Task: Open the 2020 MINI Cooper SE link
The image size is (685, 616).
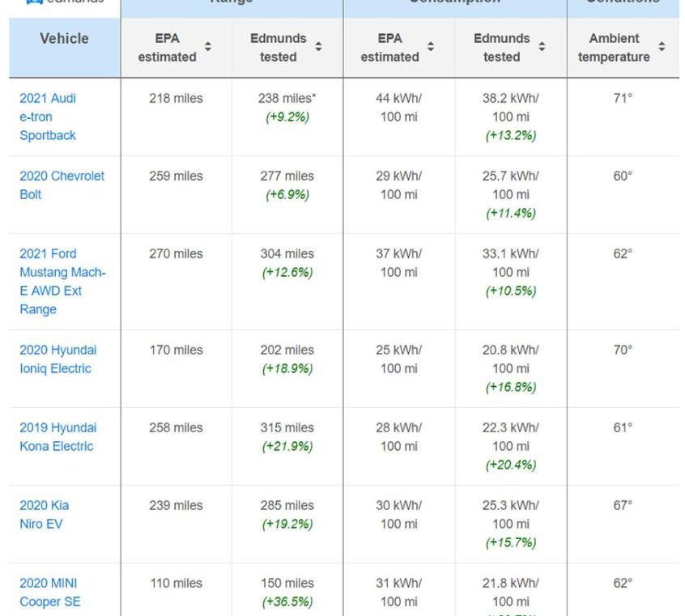Action: click(x=50, y=593)
